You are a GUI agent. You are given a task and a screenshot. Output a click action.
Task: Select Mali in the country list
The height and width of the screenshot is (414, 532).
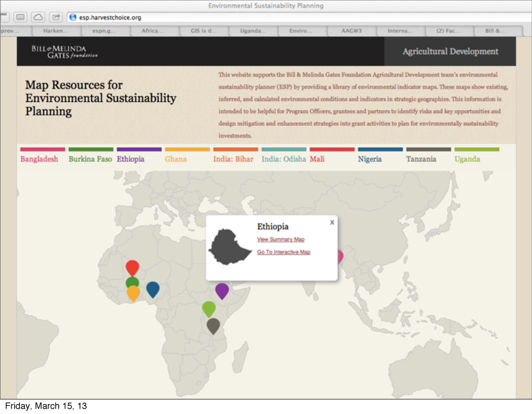tap(317, 159)
